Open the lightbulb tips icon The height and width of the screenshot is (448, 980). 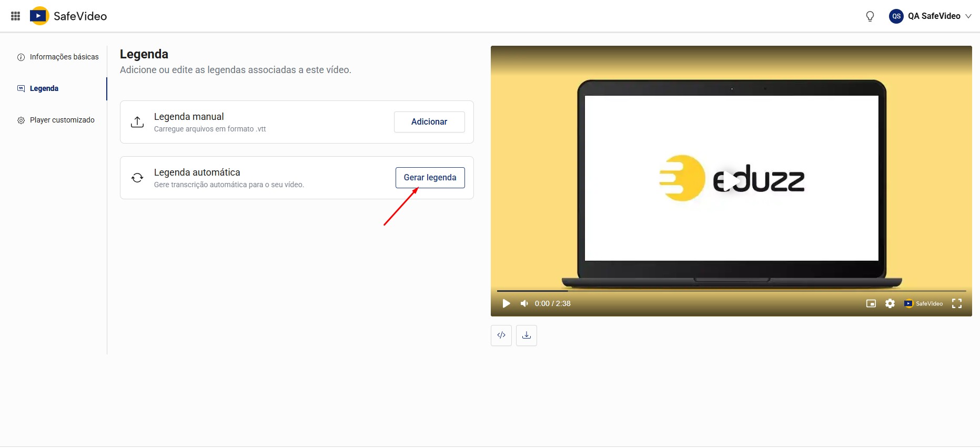(870, 16)
